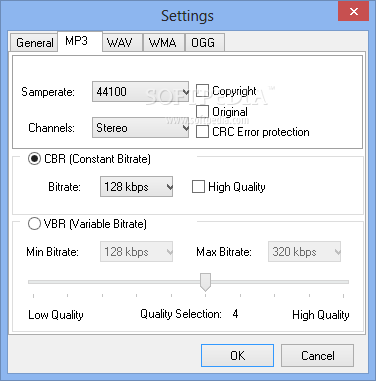The width and height of the screenshot is (376, 381).
Task: Close the Settings dialog window
Action: pyautogui.click(x=353, y=12)
